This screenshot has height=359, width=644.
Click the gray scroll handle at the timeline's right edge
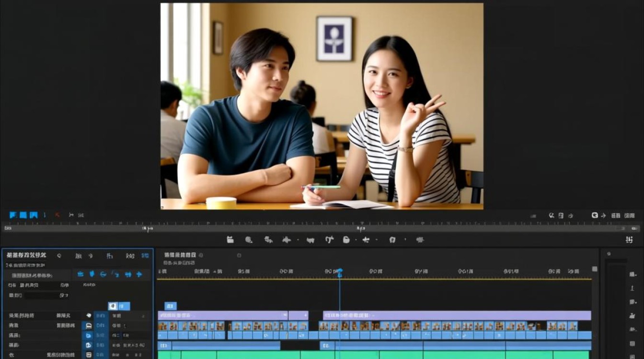(x=595, y=269)
